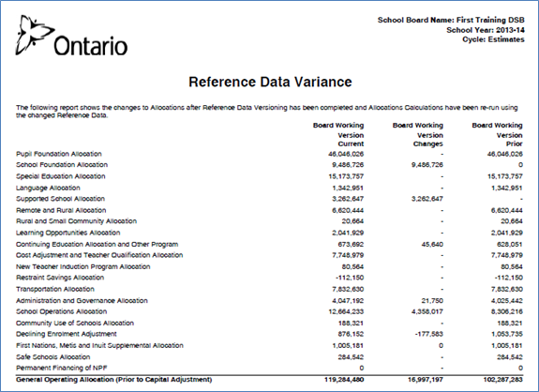
Task: Click the Cycle: Estimates label
Action: click(x=493, y=39)
